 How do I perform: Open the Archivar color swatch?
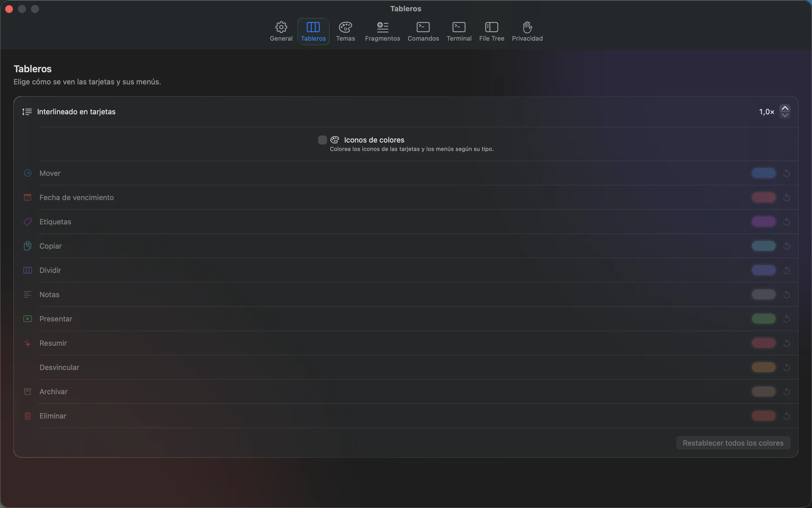coord(763,391)
